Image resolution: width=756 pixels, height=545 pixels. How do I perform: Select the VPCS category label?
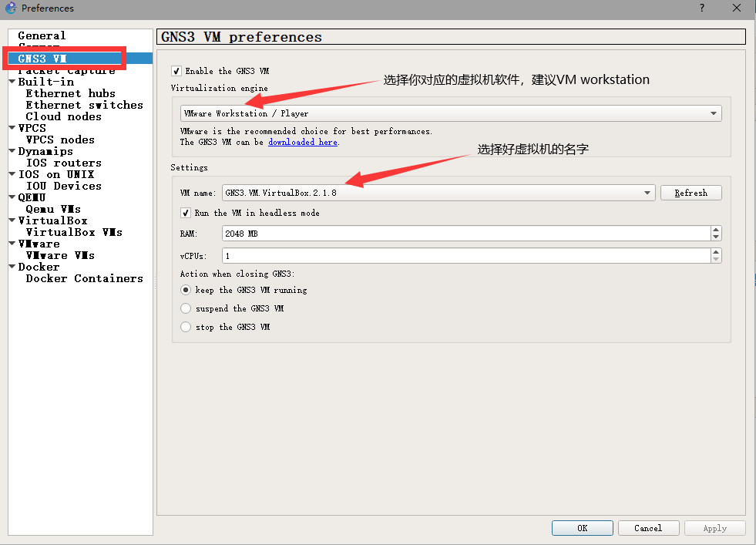point(32,128)
